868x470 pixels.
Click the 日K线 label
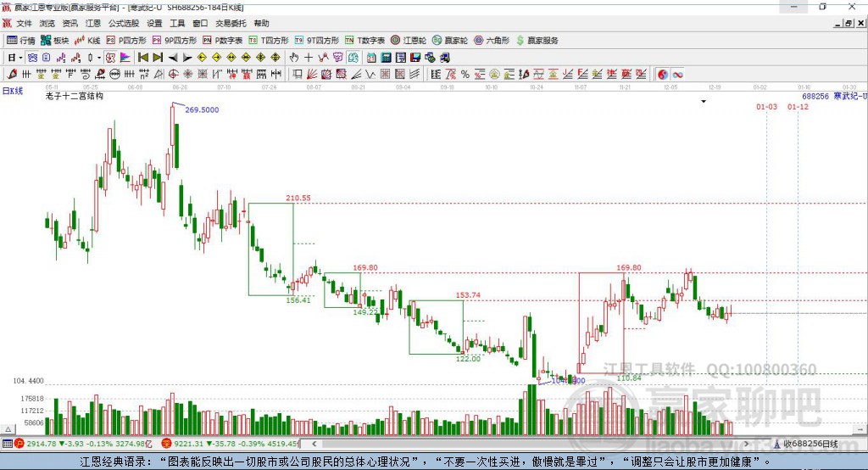[13, 91]
